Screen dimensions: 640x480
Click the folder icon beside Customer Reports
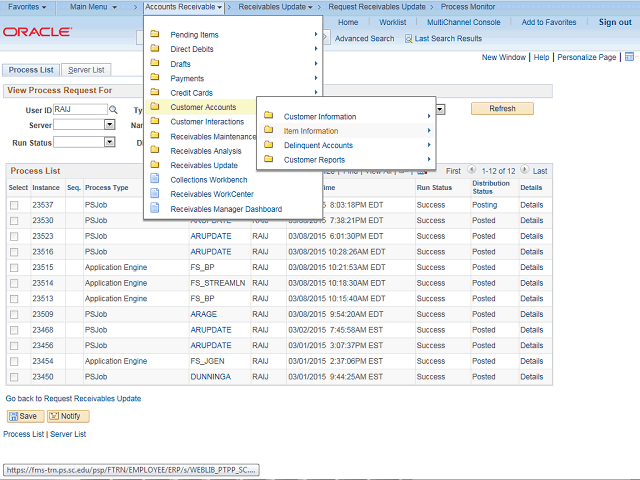(268, 160)
